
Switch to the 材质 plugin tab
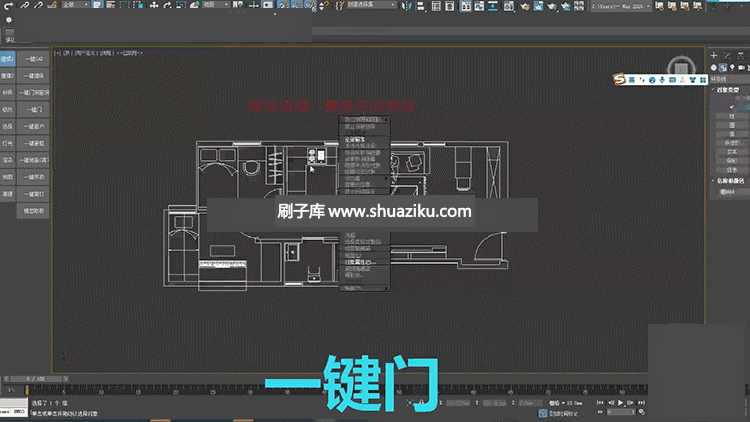click(7, 92)
